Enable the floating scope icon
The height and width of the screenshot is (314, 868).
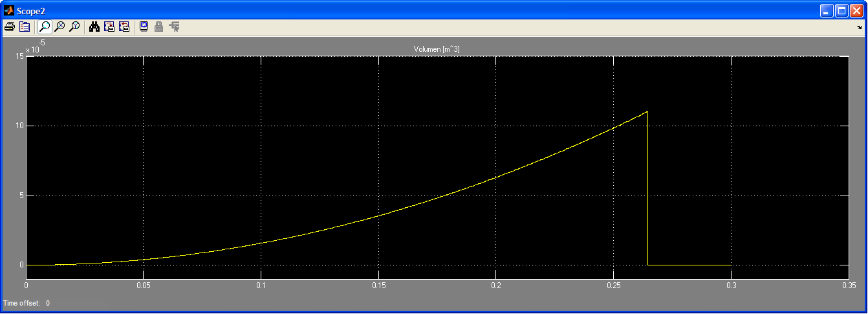(144, 27)
